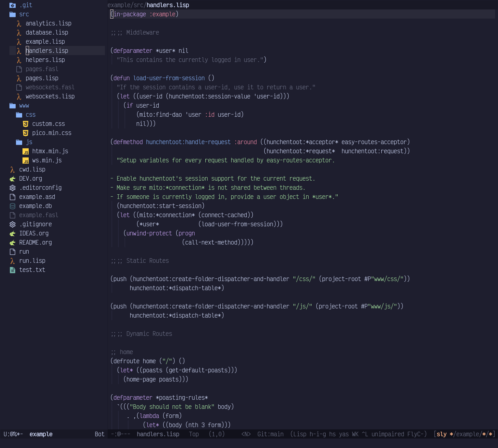
Task: Click the lambda icon beside pages.lisp
Action: [19, 78]
